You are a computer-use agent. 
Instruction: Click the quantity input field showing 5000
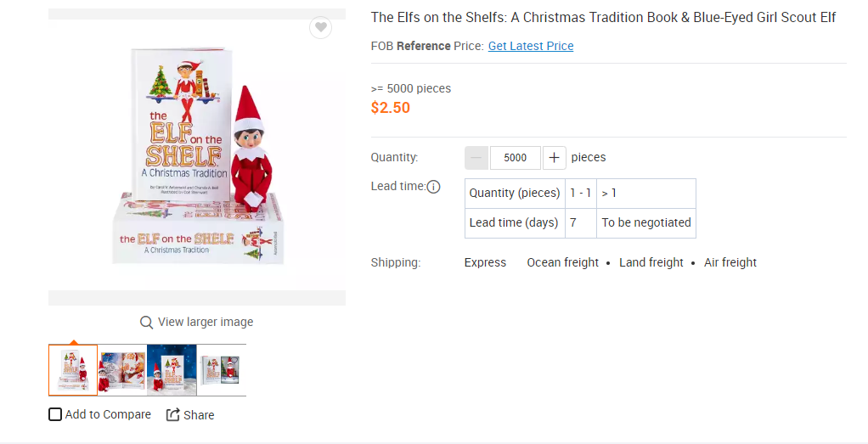516,157
